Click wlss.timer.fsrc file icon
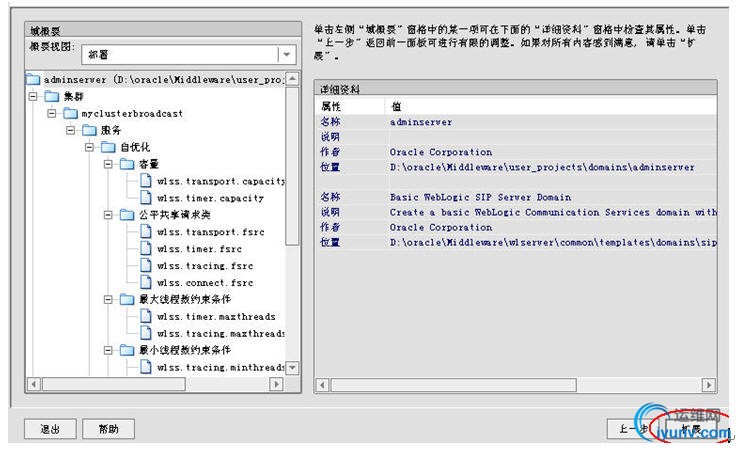This screenshot has height=449, width=737. 146,249
